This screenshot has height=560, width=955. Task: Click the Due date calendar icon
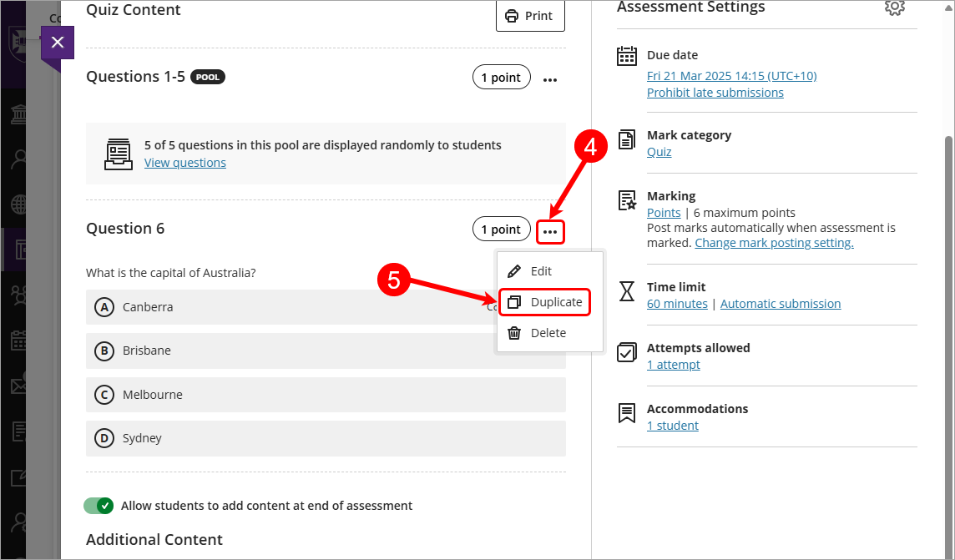pyautogui.click(x=627, y=56)
